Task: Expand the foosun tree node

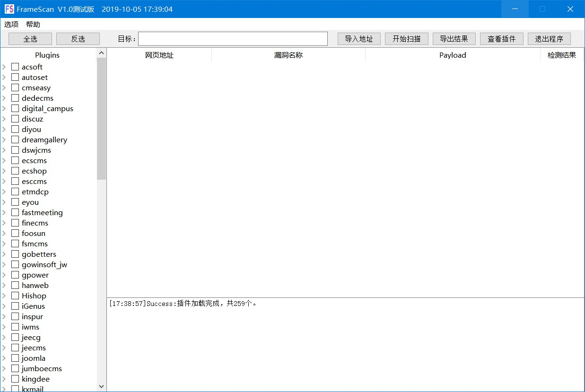Action: 4,233
